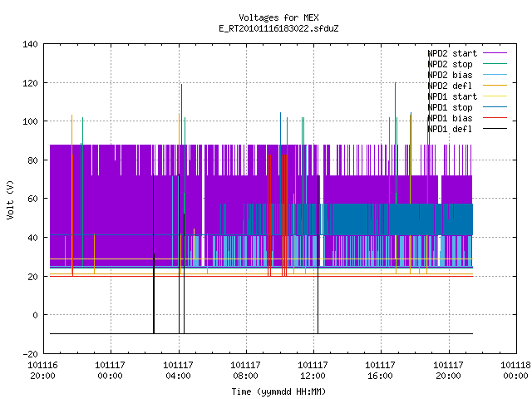Image resolution: width=532 pixels, height=399 pixels.
Task: Click purple line sample beside NPD2 start
Action: pos(495,53)
